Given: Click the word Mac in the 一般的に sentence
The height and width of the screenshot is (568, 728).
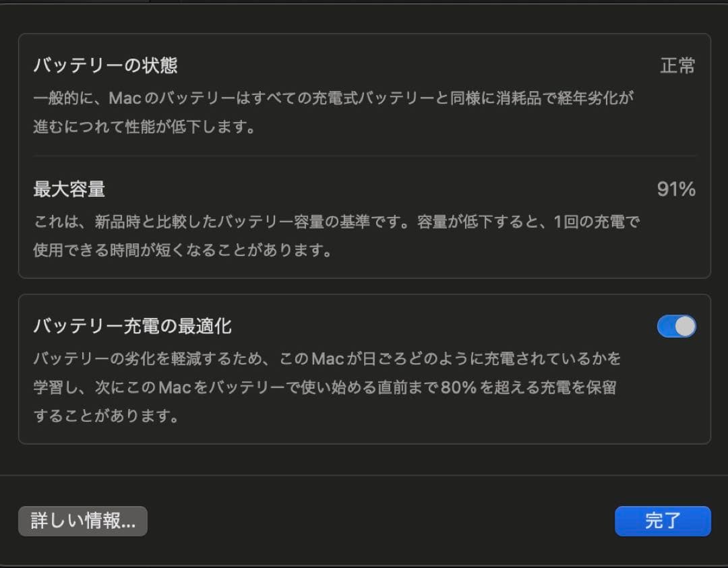Looking at the screenshot, I should 125,98.
